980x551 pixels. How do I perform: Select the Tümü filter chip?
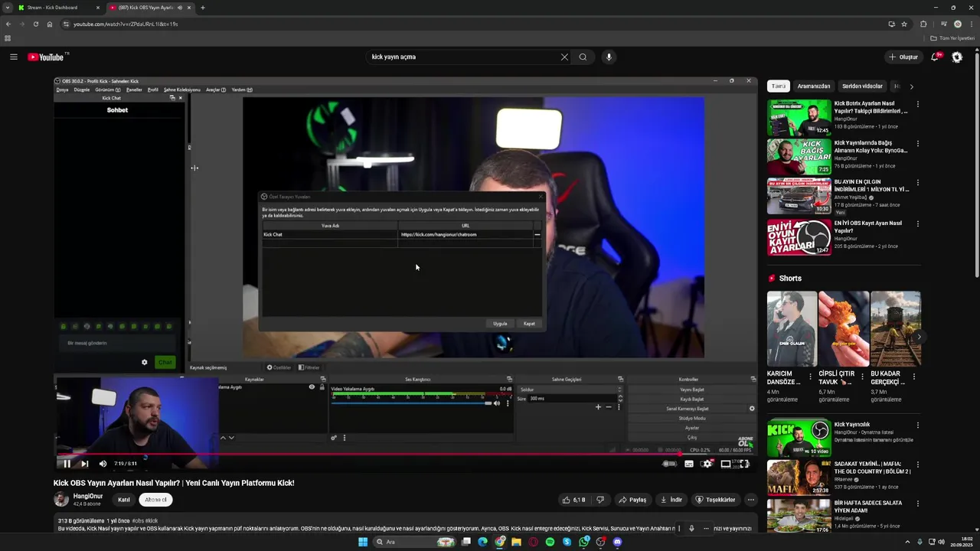pos(779,86)
